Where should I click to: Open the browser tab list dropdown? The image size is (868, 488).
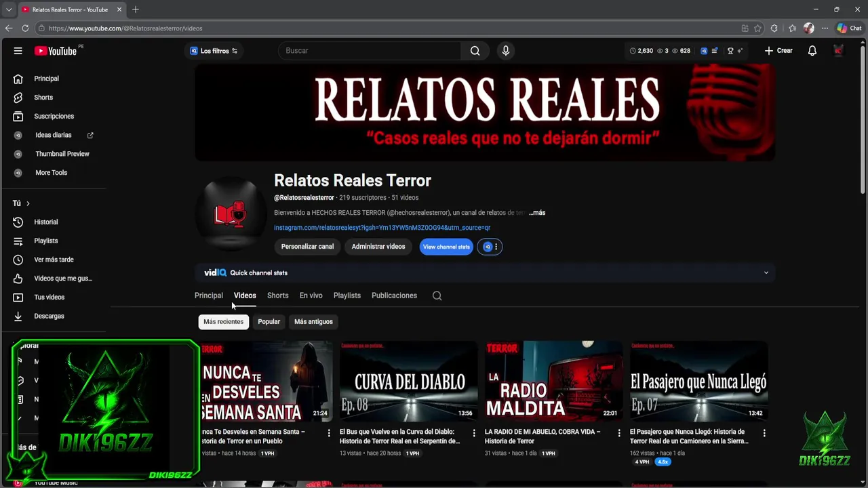[x=9, y=9]
